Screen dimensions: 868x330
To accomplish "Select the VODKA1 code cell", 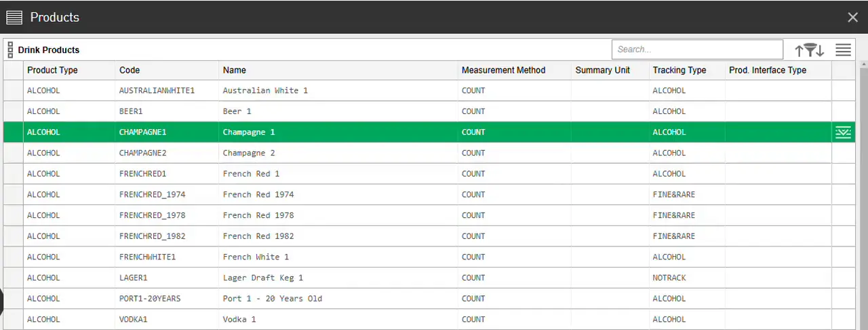I will tap(167, 319).
